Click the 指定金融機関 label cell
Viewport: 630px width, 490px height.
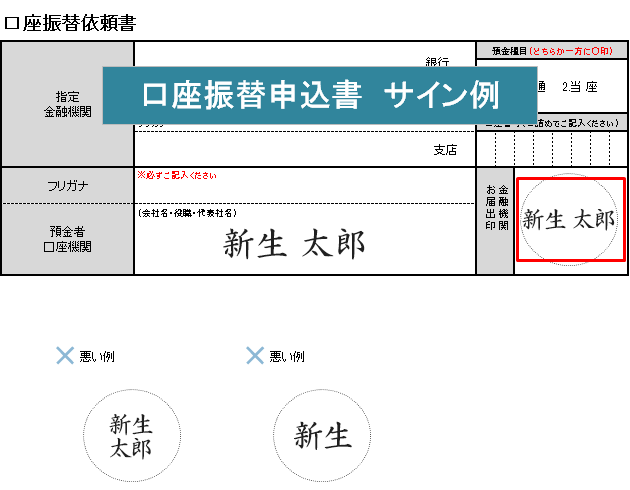pos(68,104)
